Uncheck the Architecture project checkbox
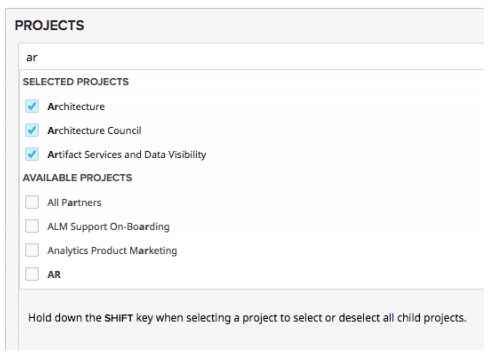This screenshot has width=491, height=361. click(32, 106)
